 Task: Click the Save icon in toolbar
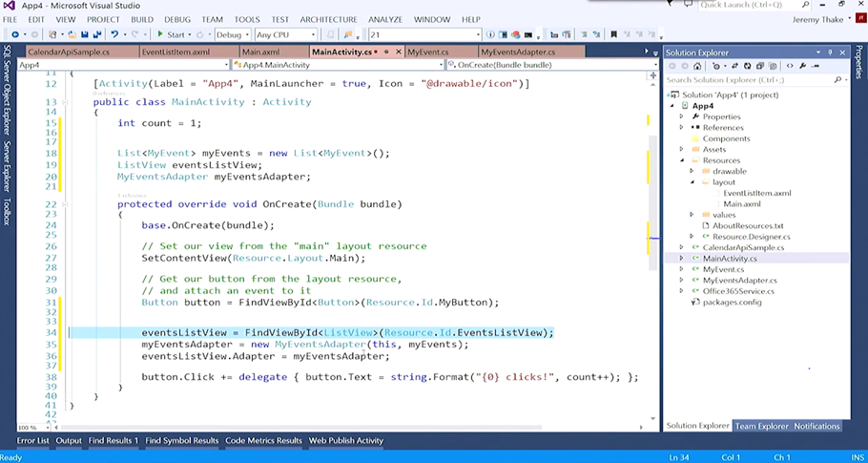(85, 34)
